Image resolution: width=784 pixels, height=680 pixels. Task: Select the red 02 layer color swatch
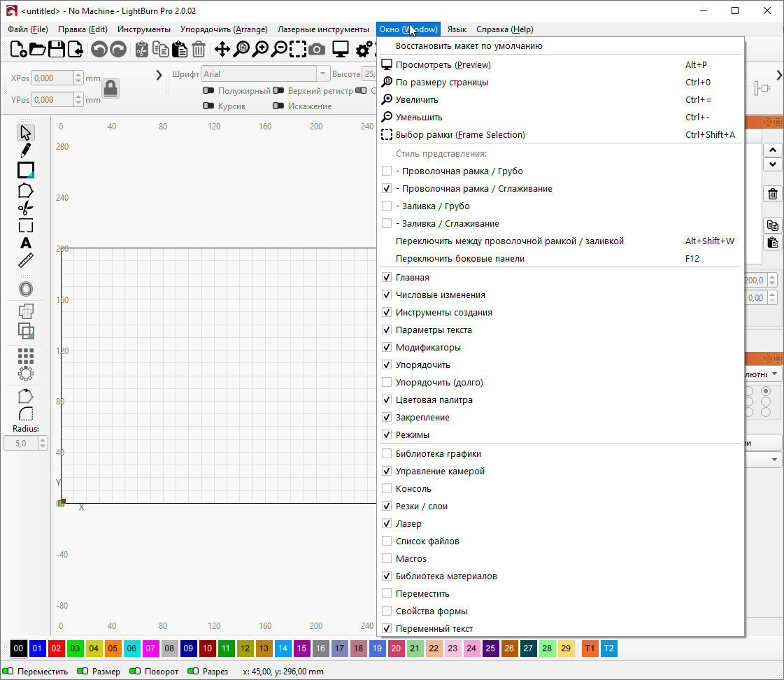(x=57, y=649)
